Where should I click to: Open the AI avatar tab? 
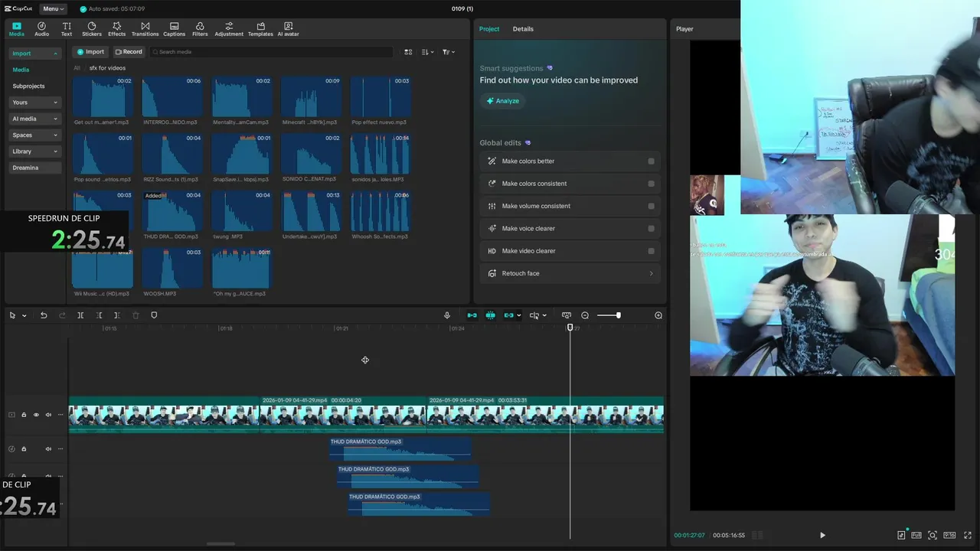coord(288,29)
